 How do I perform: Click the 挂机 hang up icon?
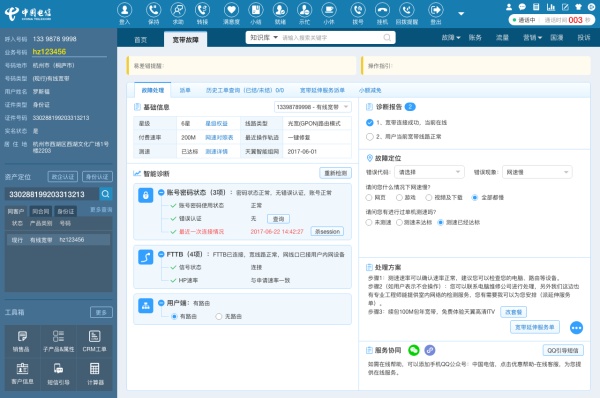pos(382,10)
